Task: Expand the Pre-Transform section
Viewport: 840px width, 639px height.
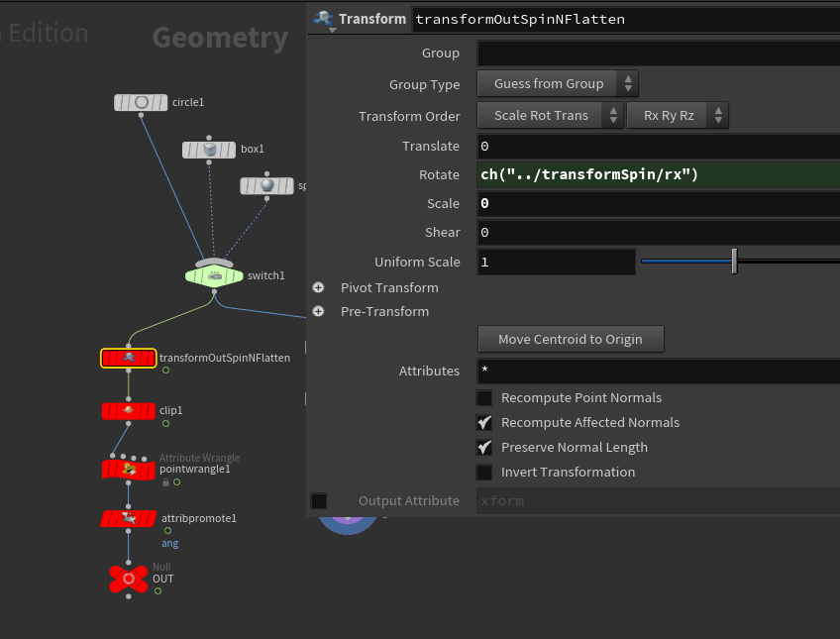Action: (319, 312)
